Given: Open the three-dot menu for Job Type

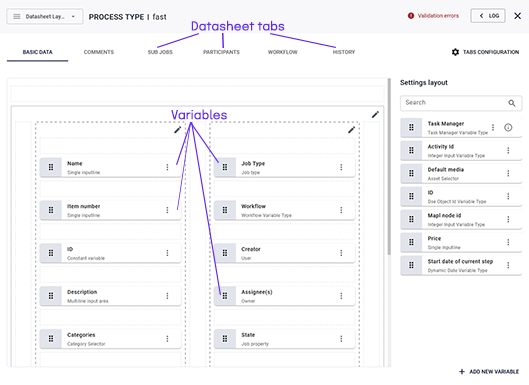Looking at the screenshot, I should click(x=341, y=167).
